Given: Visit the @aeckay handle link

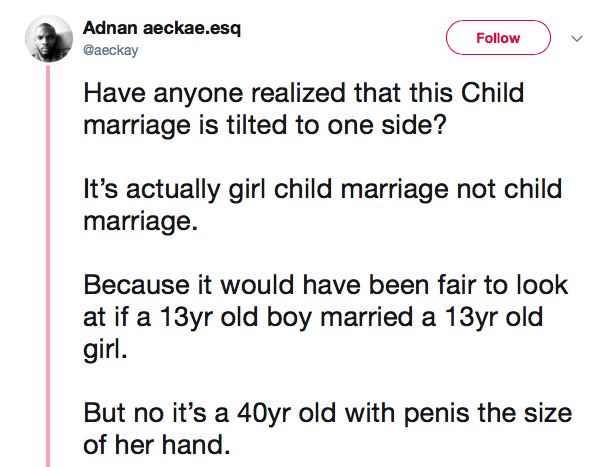Looking at the screenshot, I should tap(111, 50).
